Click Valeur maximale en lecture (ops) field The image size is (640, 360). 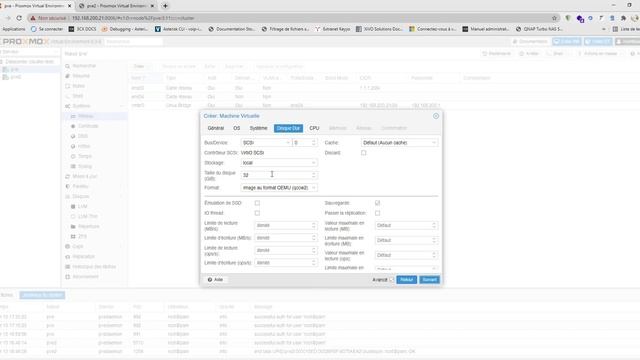[x=403, y=255]
